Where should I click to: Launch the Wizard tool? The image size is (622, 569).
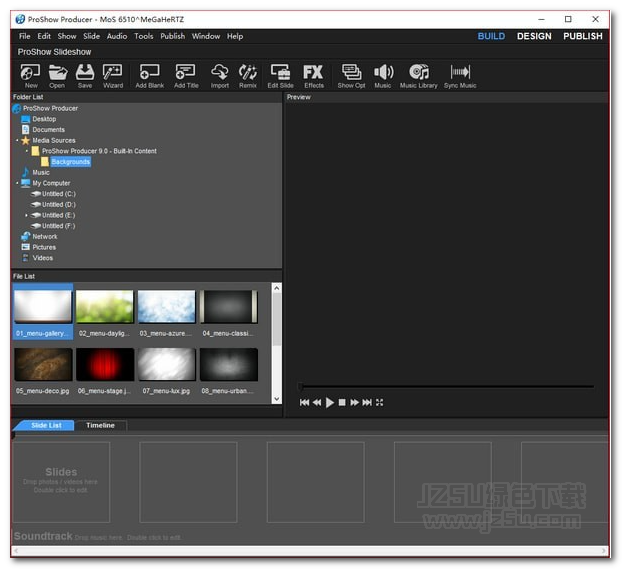click(x=113, y=76)
